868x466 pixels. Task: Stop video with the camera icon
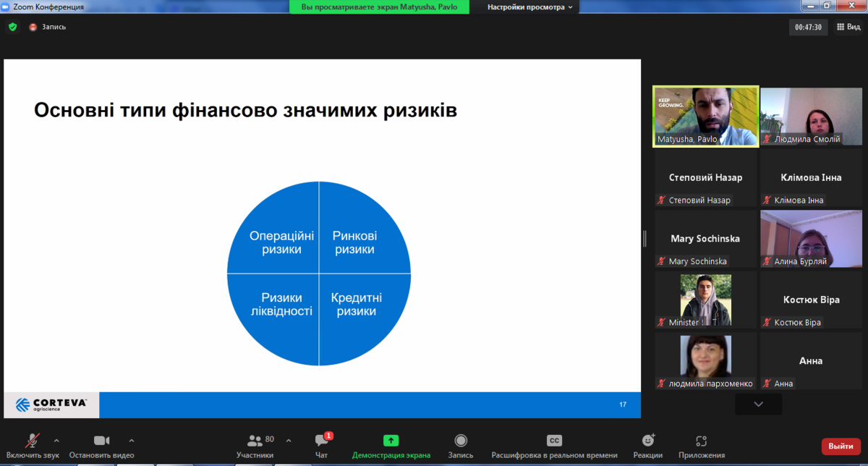101,441
